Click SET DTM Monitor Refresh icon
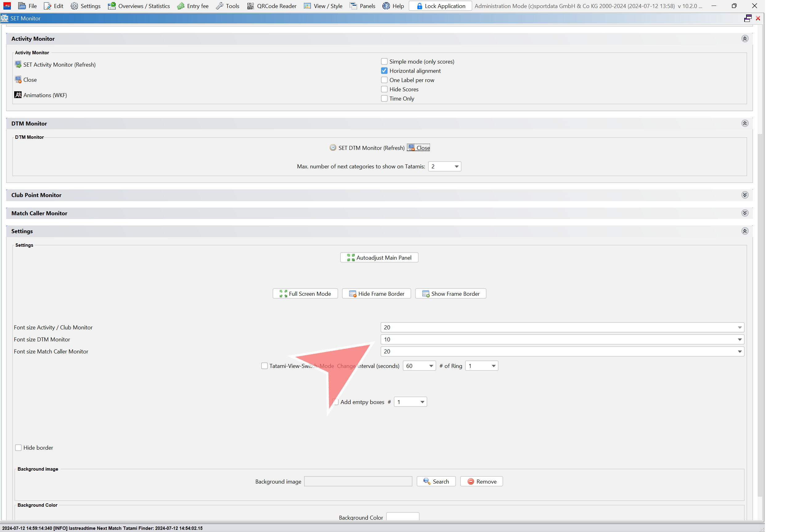The height and width of the screenshot is (532, 789). (x=333, y=148)
